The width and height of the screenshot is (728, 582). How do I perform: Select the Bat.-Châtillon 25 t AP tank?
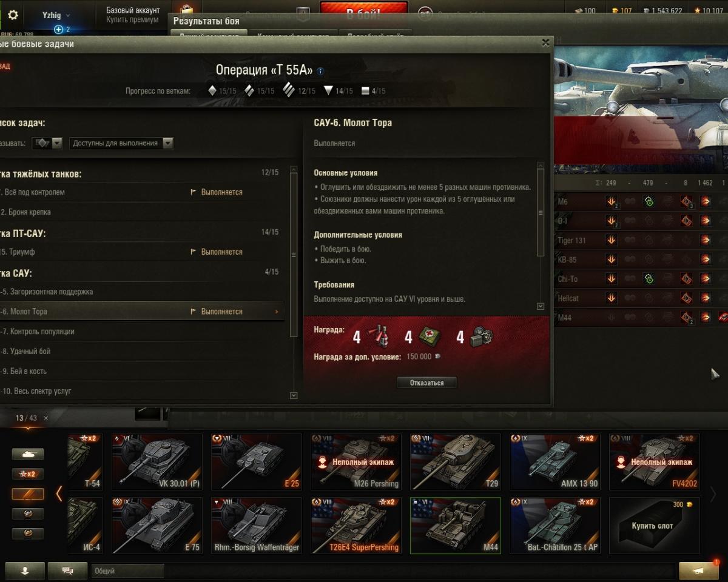pos(554,526)
